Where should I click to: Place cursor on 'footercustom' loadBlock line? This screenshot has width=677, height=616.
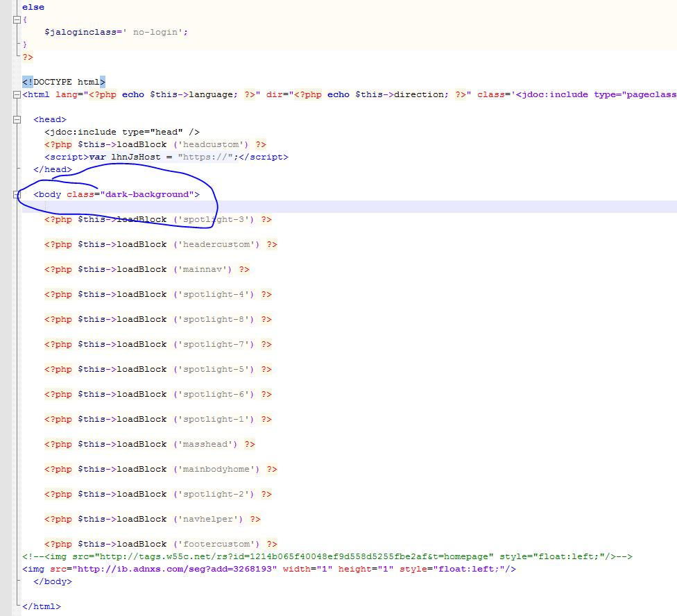161,544
